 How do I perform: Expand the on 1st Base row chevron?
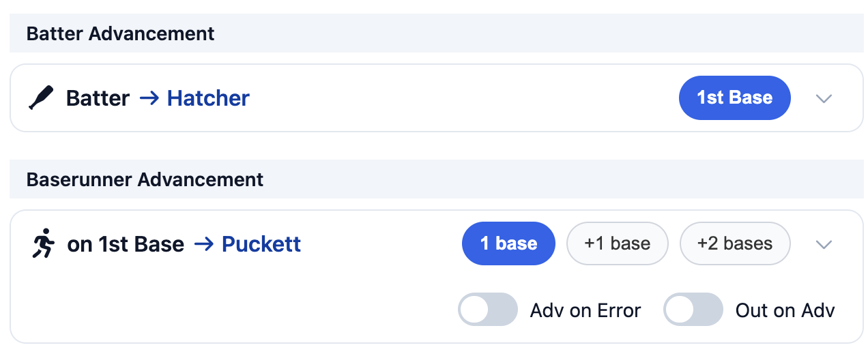(x=824, y=244)
